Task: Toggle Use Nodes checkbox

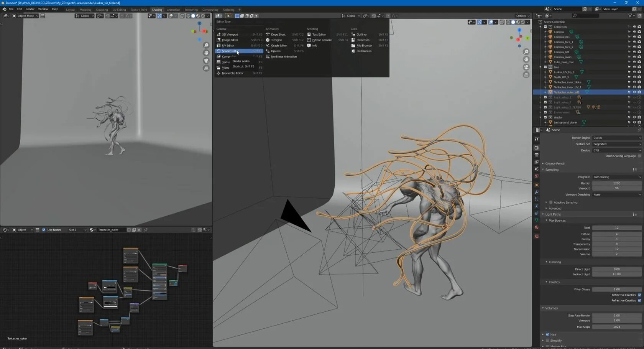Action: (x=44, y=230)
